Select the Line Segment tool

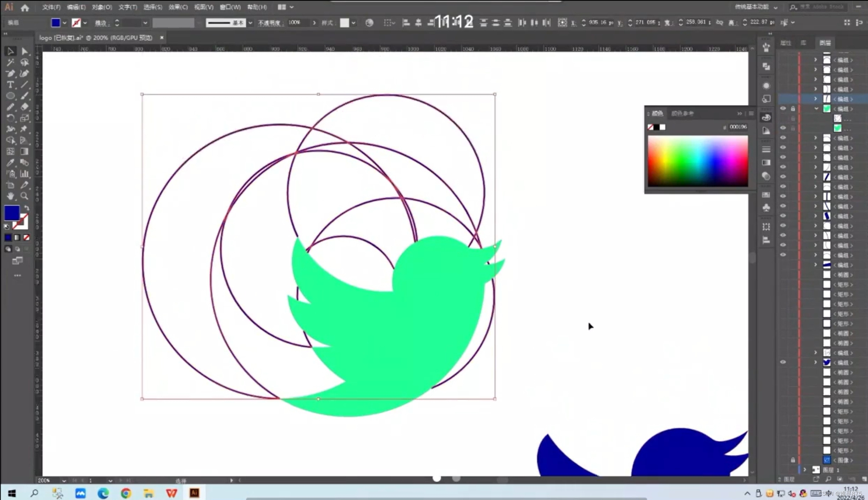coord(24,85)
